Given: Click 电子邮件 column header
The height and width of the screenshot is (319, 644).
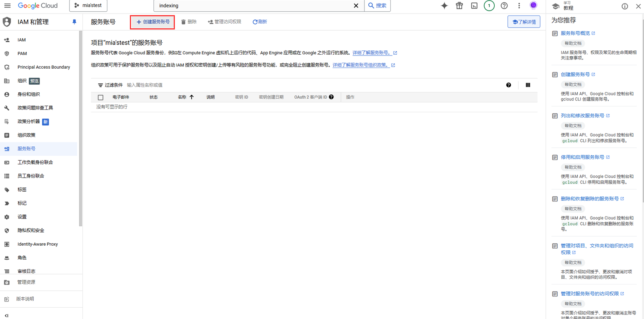Looking at the screenshot, I should [121, 97].
